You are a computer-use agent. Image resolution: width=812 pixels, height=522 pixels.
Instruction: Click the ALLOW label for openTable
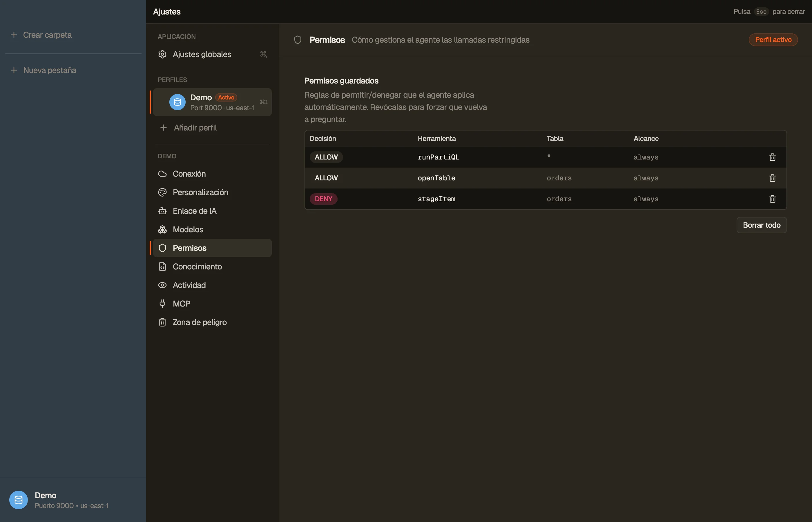coord(326,178)
